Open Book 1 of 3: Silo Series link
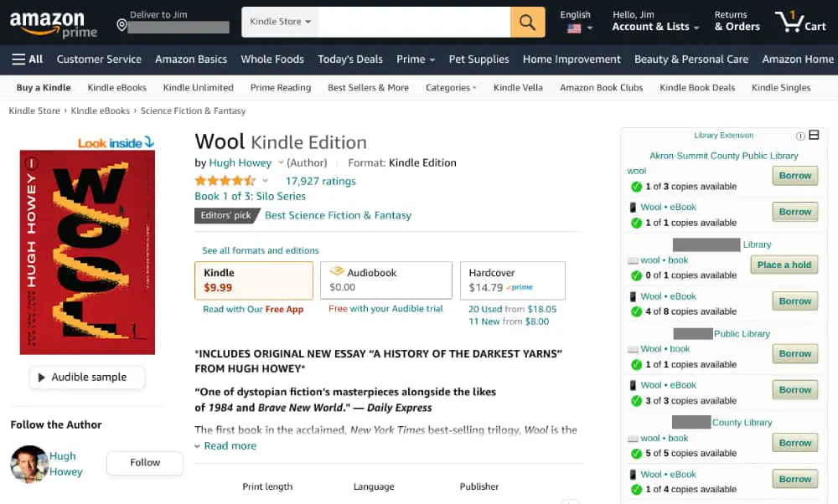 (250, 196)
